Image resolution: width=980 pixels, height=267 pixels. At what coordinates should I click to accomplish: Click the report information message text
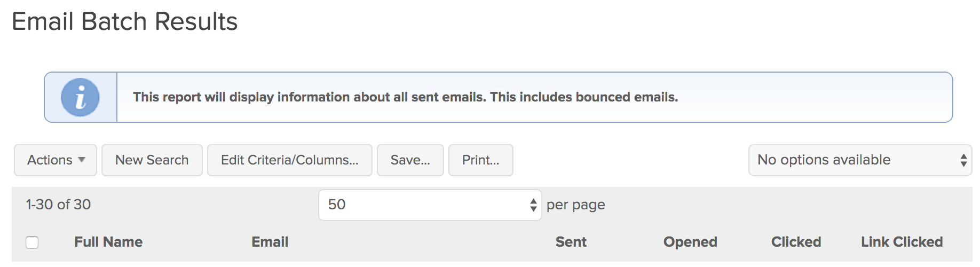point(405,97)
